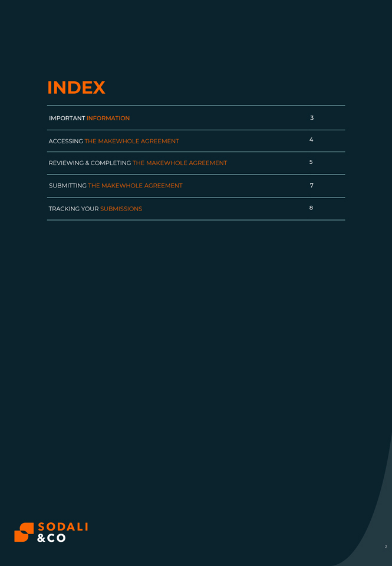This screenshot has height=566, width=392.
Task: Open the REVIEWING & COMPLETING index entry
Action: click(x=196, y=163)
